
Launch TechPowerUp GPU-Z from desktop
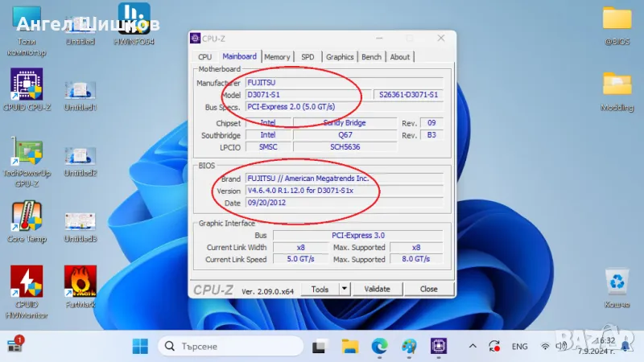click(27, 153)
